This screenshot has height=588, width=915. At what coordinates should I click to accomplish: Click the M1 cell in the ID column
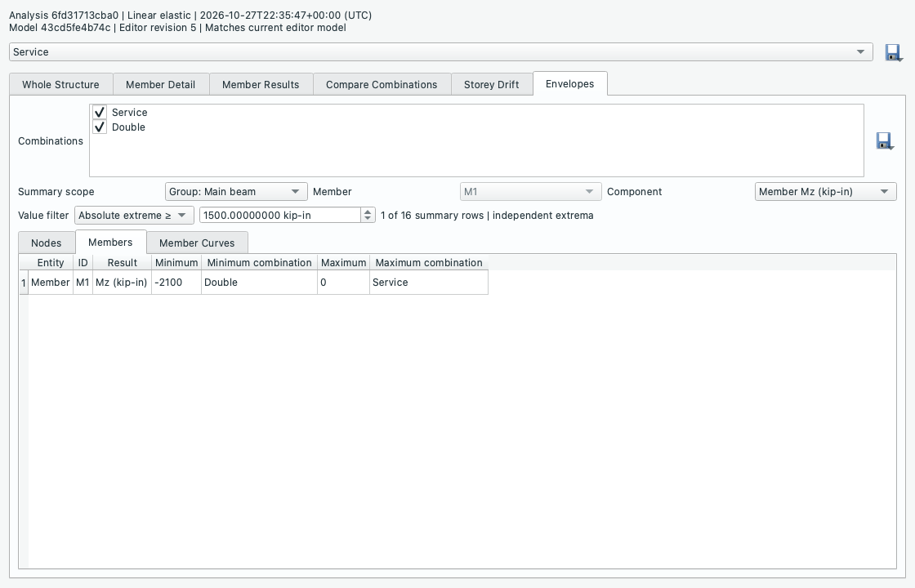tap(83, 283)
